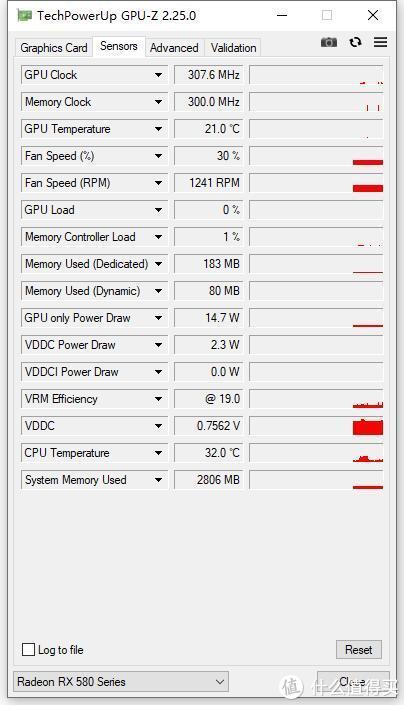Open the Advanced tab
Image resolution: width=404 pixels, height=705 pixels.
pyautogui.click(x=174, y=48)
